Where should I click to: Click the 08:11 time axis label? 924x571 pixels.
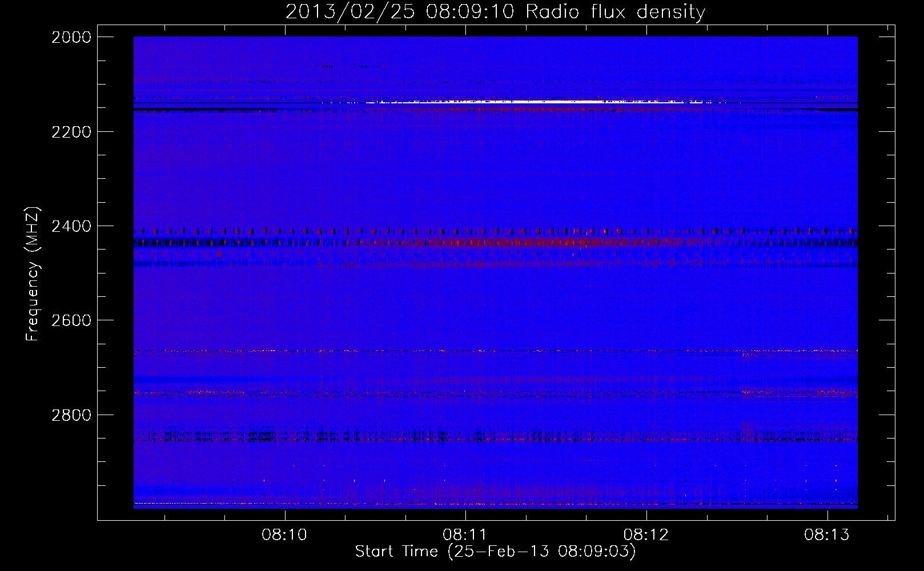[465, 535]
